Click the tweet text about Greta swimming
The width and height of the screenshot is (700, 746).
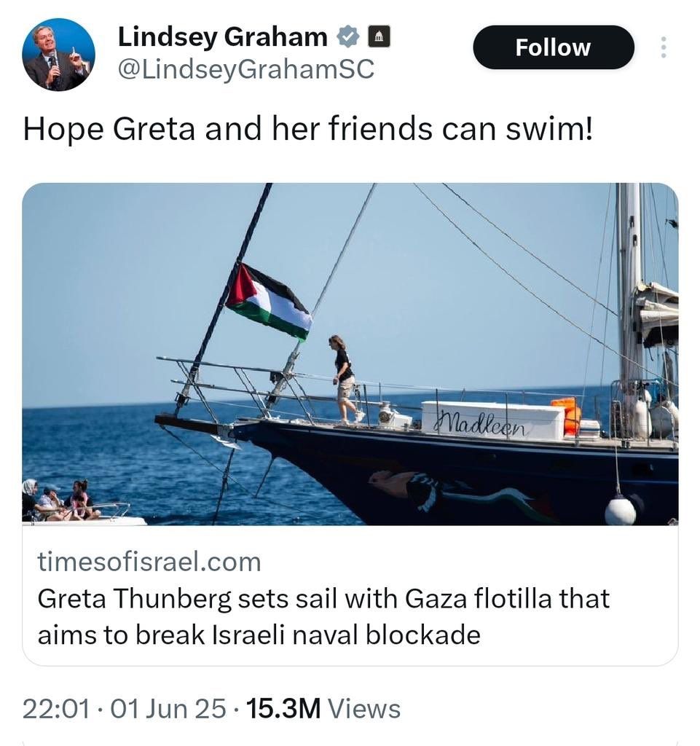click(308, 128)
